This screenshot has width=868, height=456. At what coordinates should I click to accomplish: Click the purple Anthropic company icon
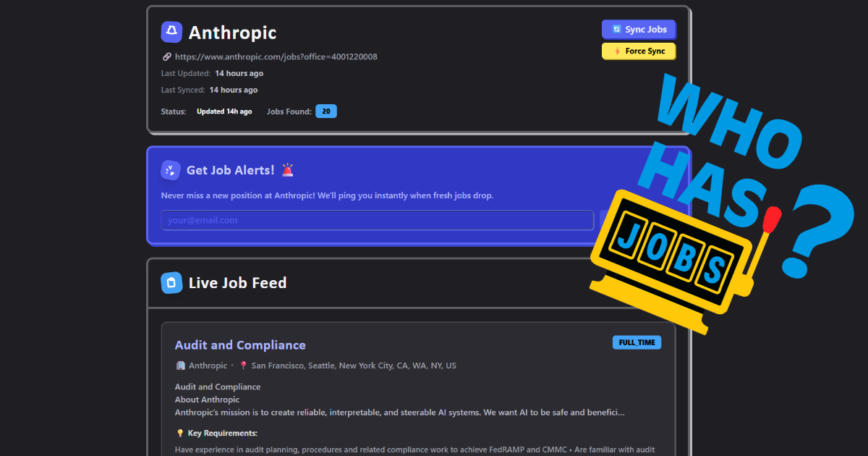171,32
